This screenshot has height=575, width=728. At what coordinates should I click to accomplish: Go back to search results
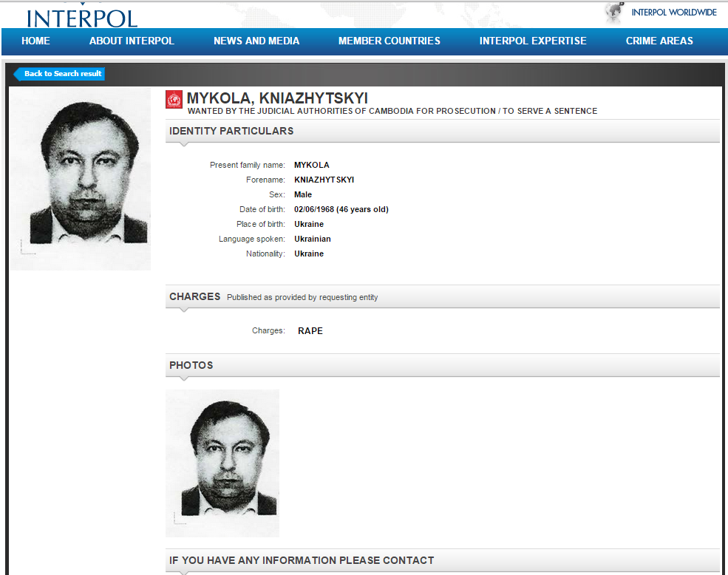[x=60, y=74]
